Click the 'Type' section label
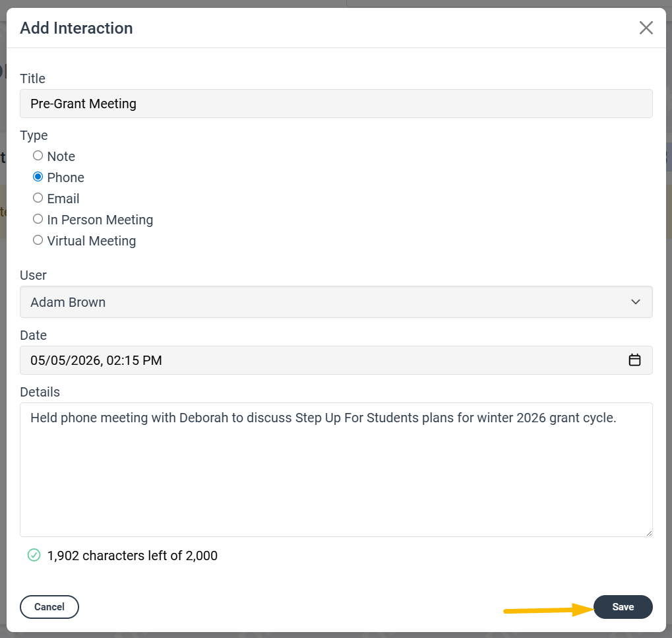The image size is (672, 638). (x=34, y=135)
